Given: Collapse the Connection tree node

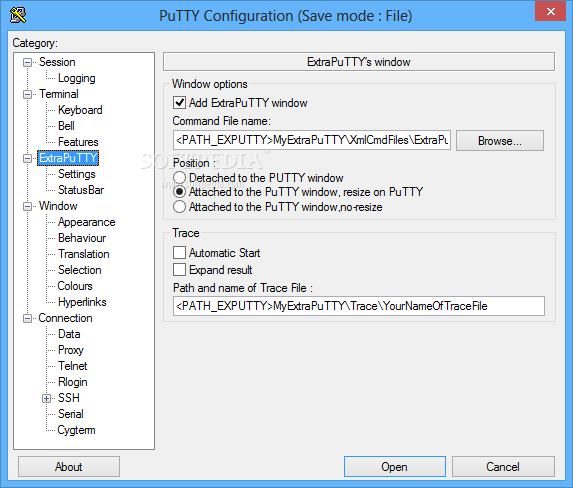Looking at the screenshot, I should 27,318.
